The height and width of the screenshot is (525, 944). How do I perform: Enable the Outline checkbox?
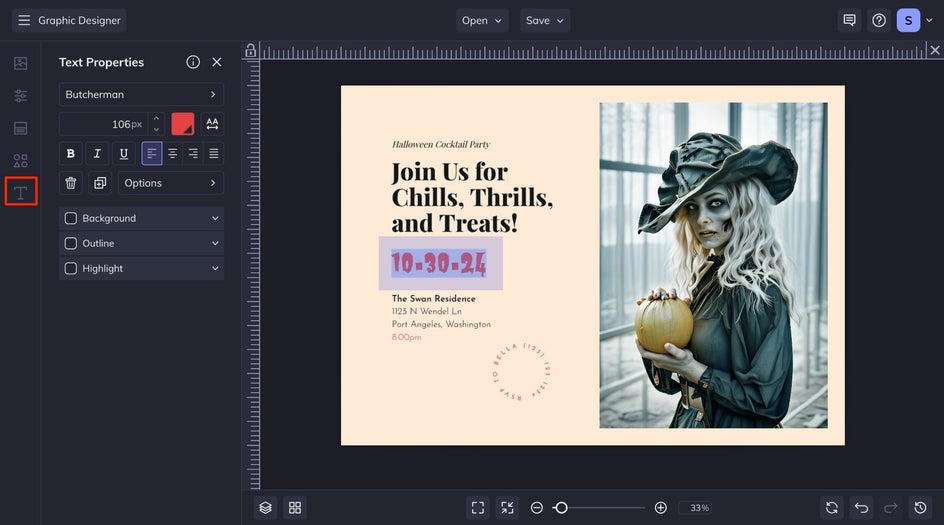click(x=70, y=243)
